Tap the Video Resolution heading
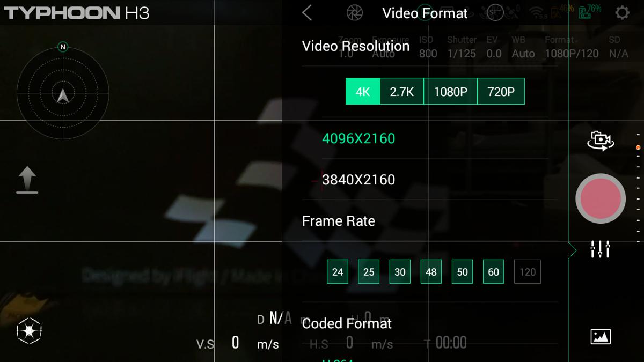This screenshot has width=644, height=362. [x=356, y=46]
